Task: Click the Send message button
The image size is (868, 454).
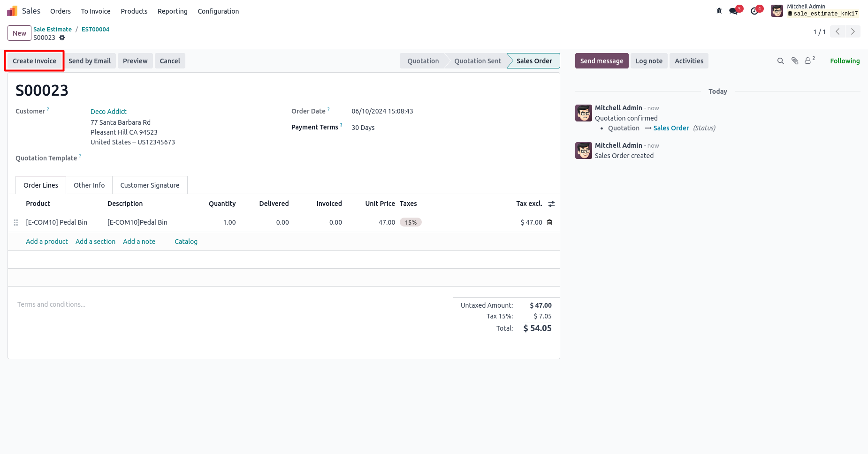Action: click(x=602, y=61)
